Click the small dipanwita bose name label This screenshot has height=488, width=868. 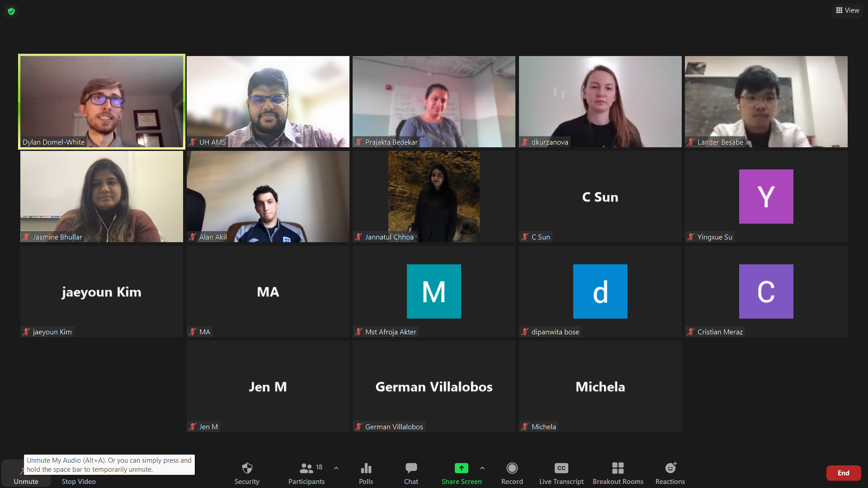[555, 332]
